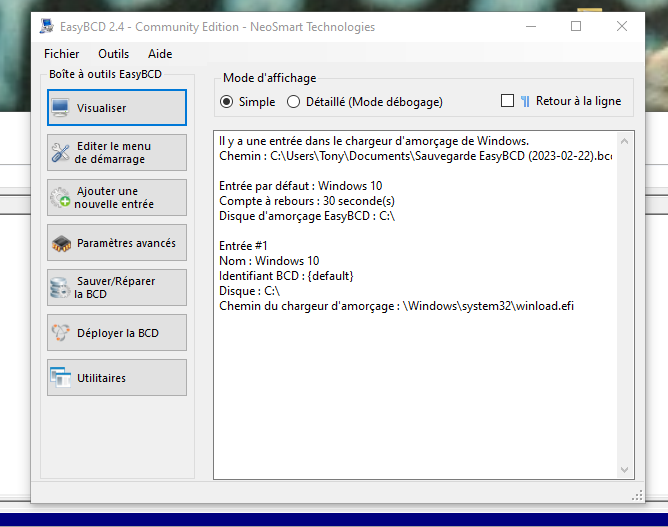Open Editer le menu de démarrage

point(117,153)
